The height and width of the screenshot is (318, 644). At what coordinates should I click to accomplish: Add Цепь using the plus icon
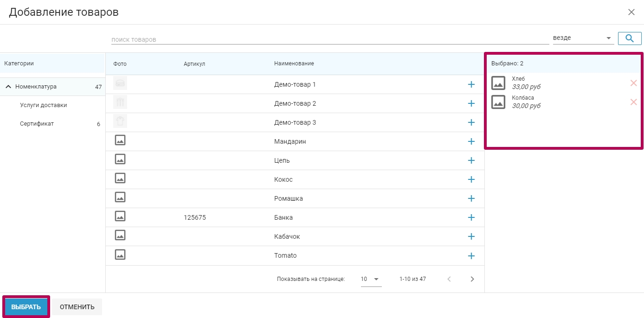coord(471,160)
